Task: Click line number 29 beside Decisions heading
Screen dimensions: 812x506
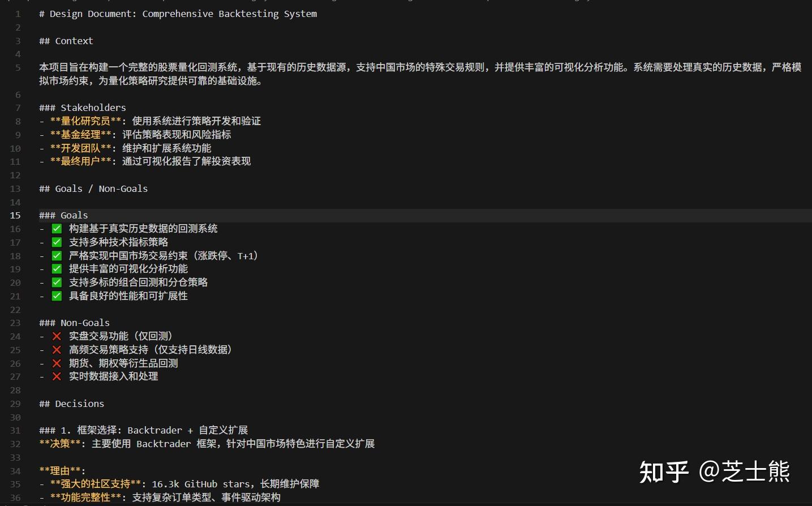Action: [15, 404]
